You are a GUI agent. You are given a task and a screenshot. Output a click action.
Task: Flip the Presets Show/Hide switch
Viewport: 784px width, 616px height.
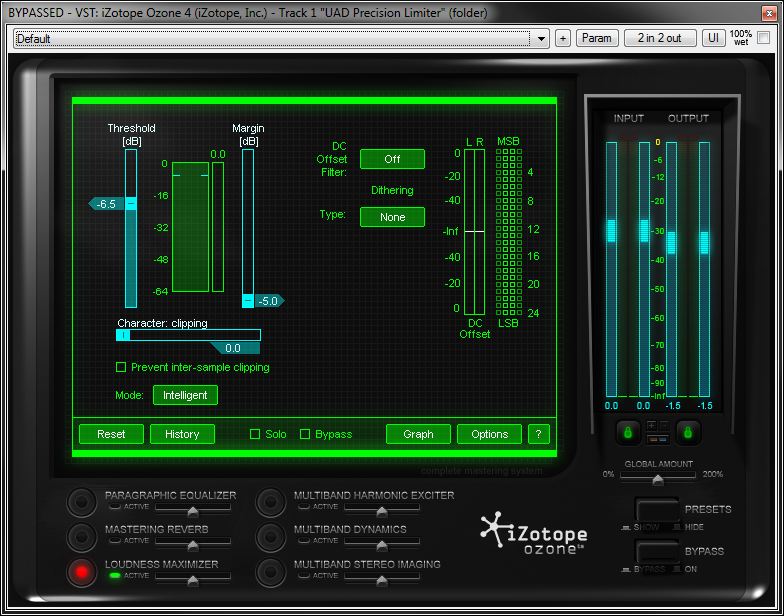(x=657, y=510)
